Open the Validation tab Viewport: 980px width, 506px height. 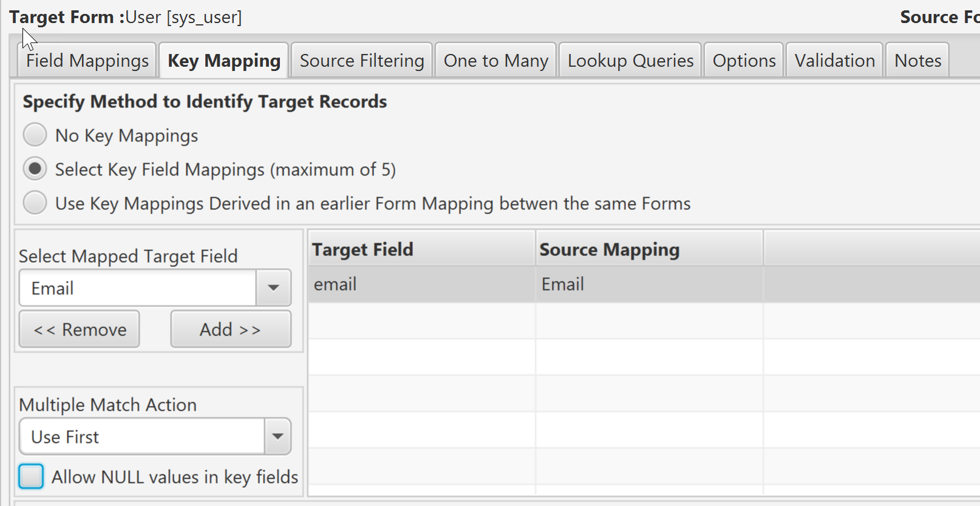tap(834, 61)
